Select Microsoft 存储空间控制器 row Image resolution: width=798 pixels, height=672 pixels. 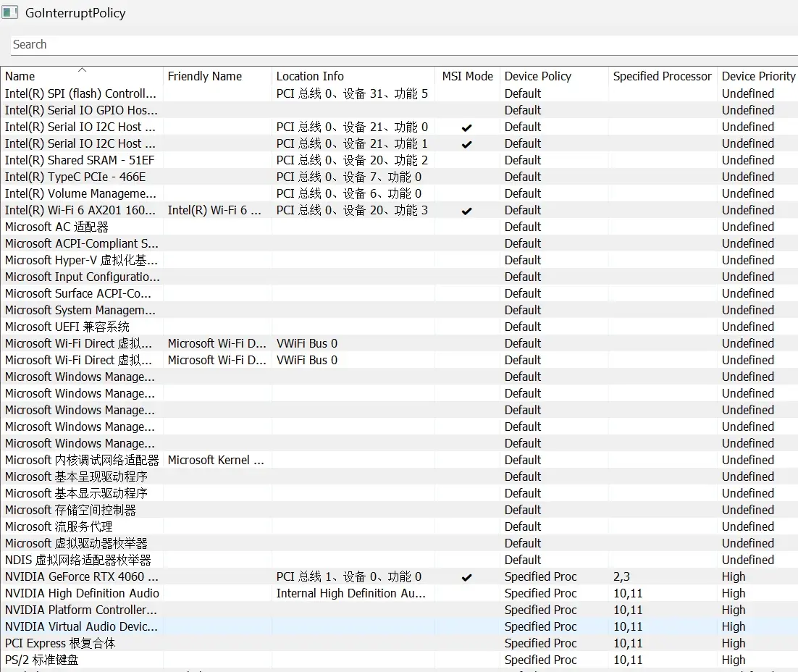point(399,510)
